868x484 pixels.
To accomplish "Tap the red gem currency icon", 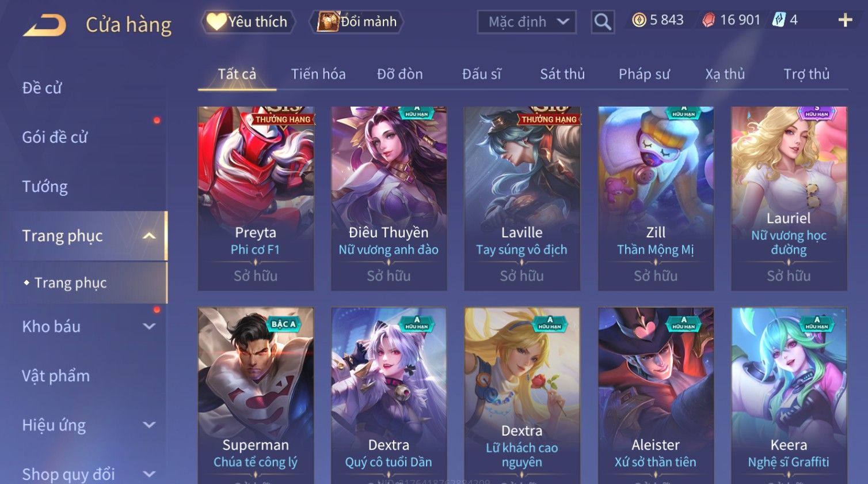I will click(x=708, y=21).
